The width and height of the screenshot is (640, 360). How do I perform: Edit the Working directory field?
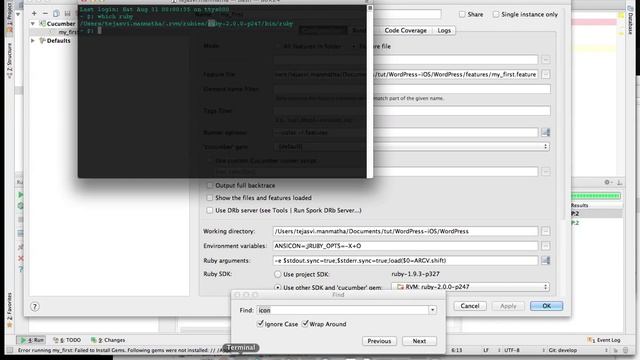click(x=405, y=231)
